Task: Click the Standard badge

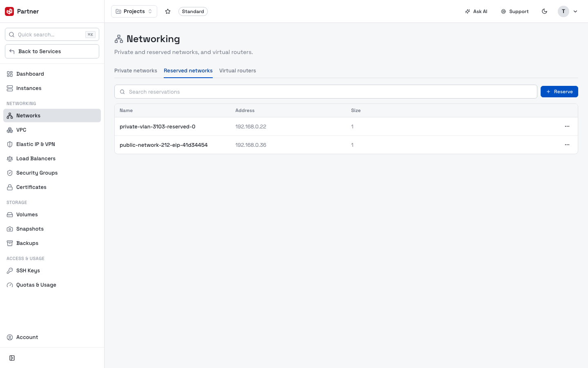Action: coord(193,11)
